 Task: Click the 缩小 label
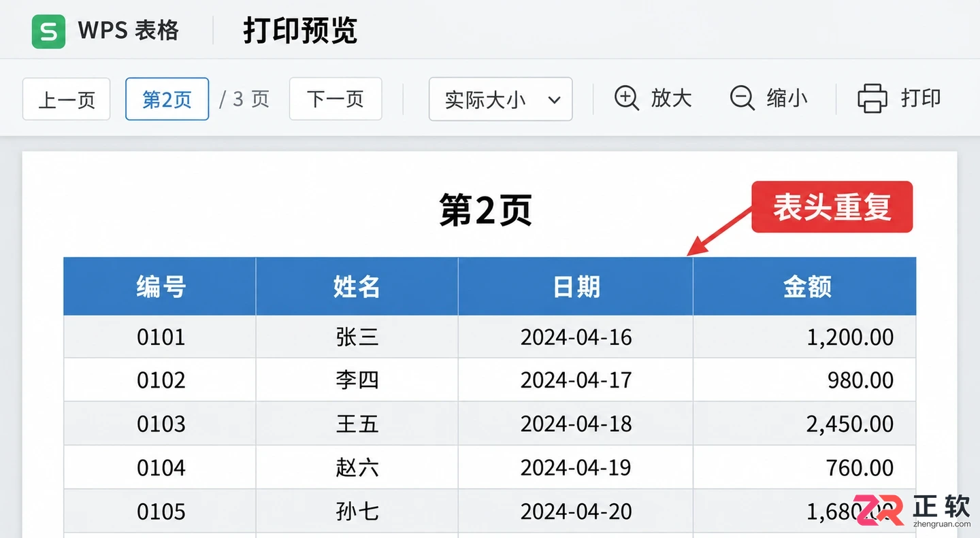[x=787, y=99]
